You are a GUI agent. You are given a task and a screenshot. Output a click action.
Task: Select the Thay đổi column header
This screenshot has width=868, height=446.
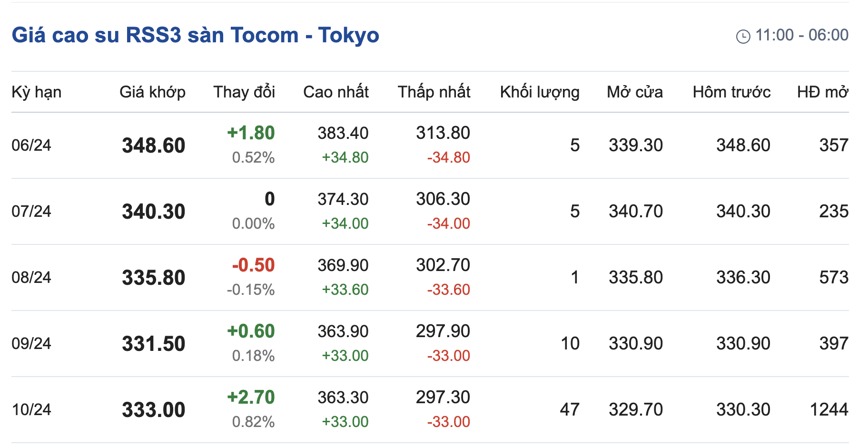244,92
